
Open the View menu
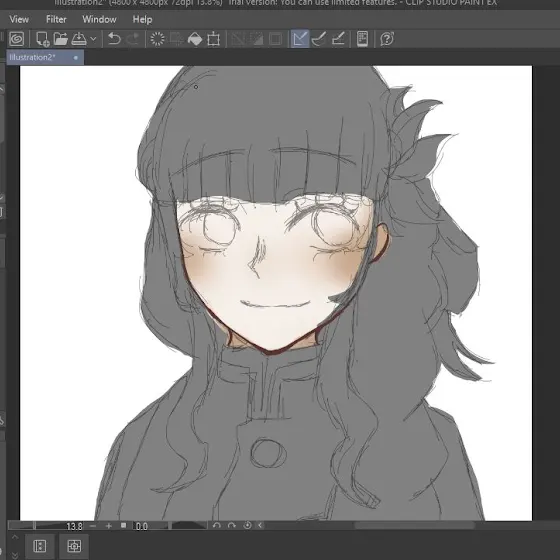pos(19,19)
